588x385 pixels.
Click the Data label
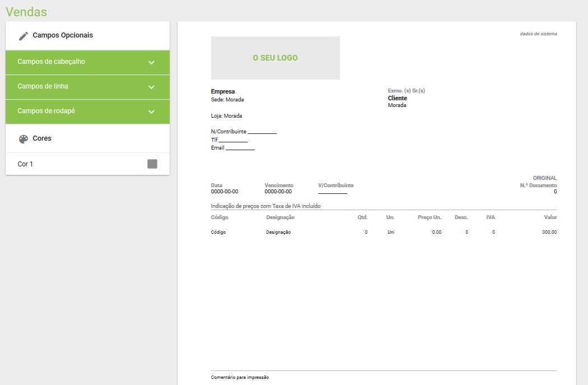[216, 185]
